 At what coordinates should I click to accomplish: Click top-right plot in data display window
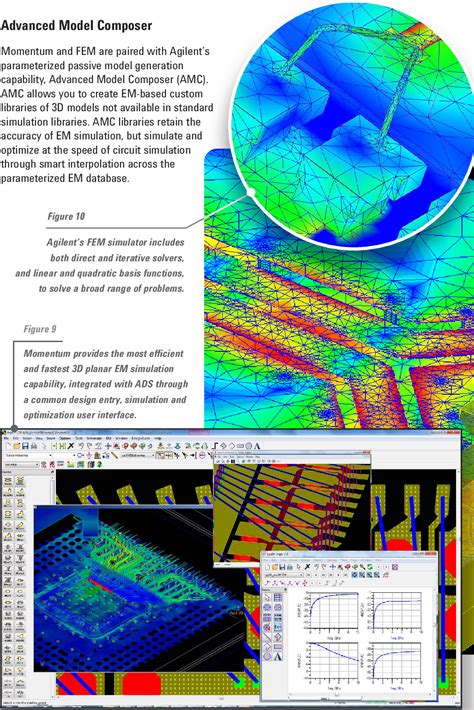(x=397, y=610)
